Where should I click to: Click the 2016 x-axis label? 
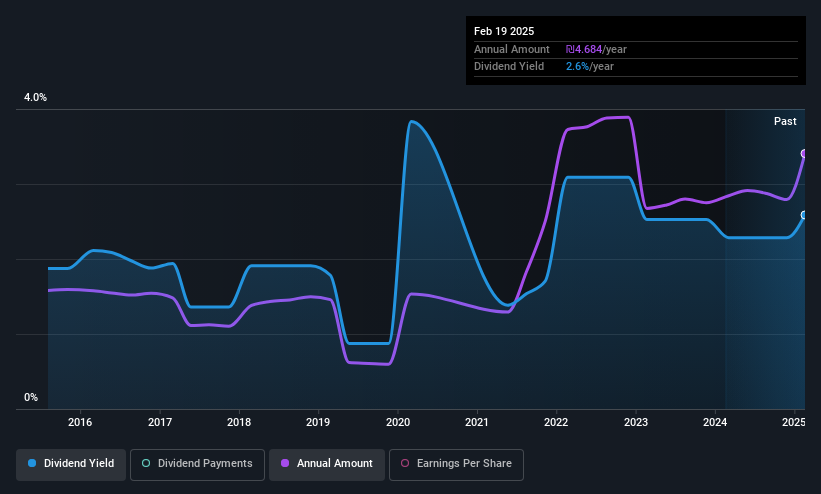80,422
